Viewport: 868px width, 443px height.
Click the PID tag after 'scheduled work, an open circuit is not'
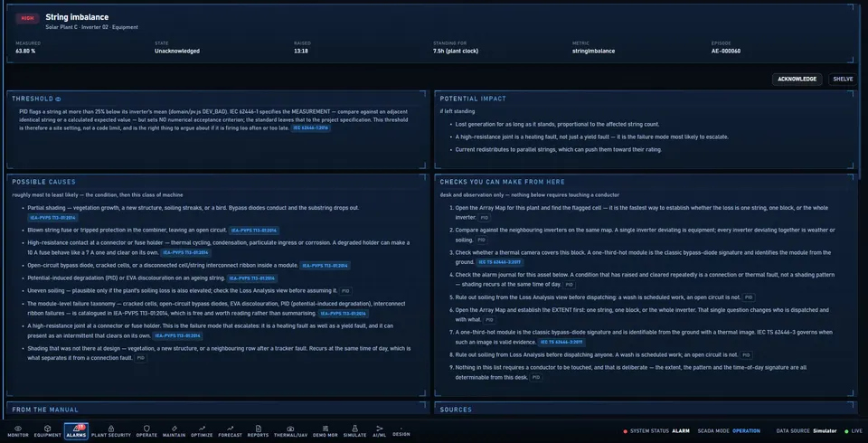pos(749,297)
